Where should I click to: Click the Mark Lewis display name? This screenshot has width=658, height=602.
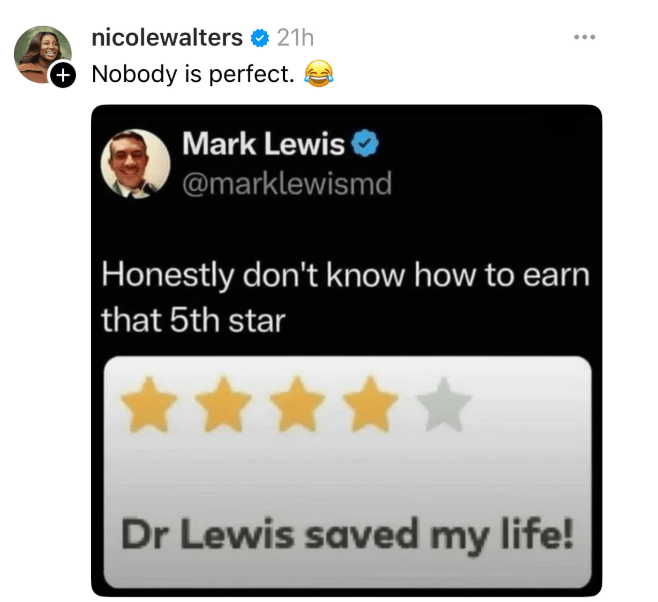264,144
